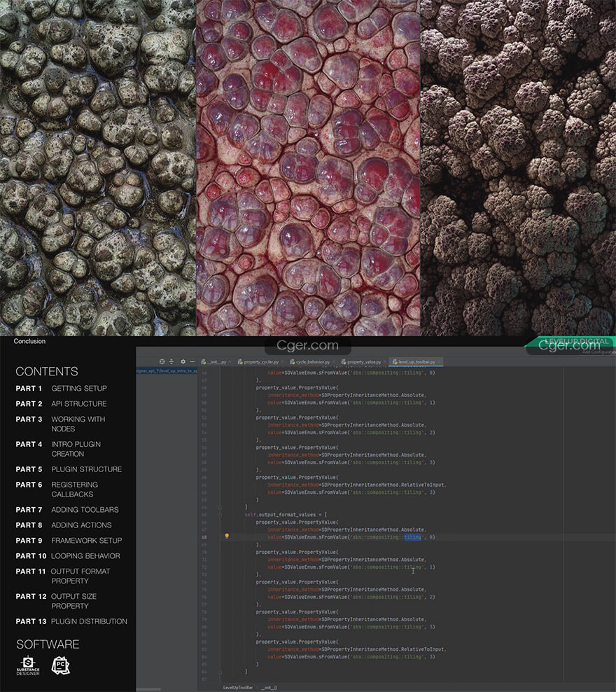Select 'PART 10 LOOPING BEHAVIOR'
Viewport: 616px width, 692px height.
click(68, 556)
